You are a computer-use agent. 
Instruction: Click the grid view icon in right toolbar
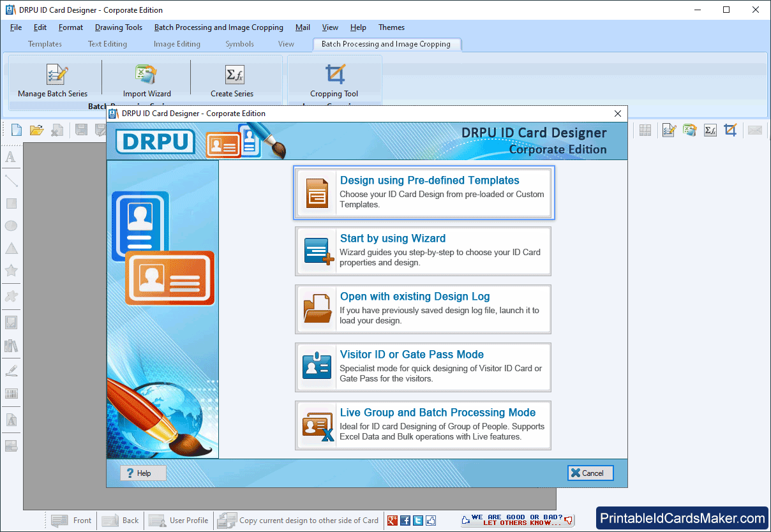[645, 130]
